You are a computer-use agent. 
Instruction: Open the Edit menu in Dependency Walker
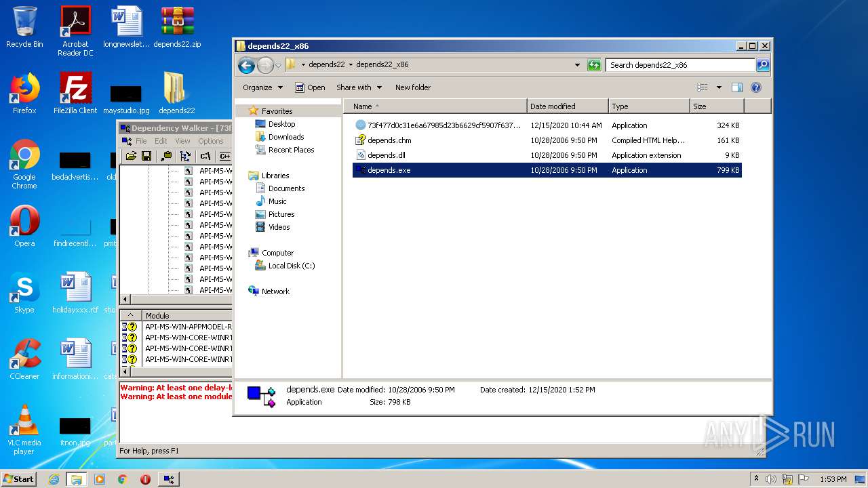(161, 141)
